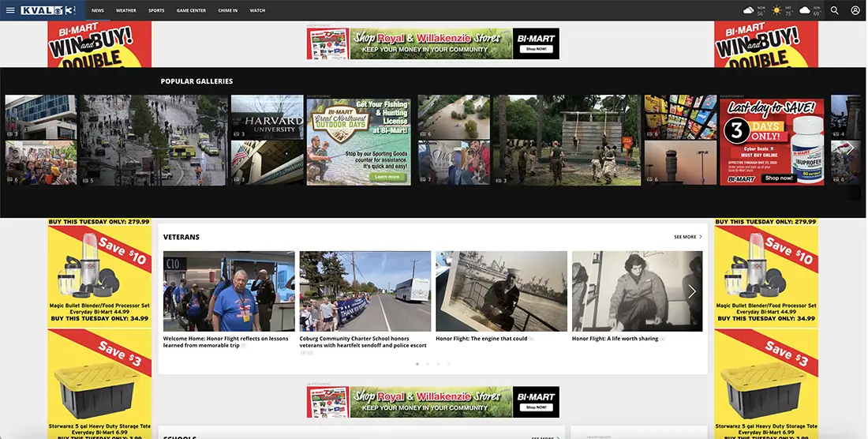Open the site search magnifier
Image resolution: width=868 pixels, height=439 pixels.
coord(834,10)
